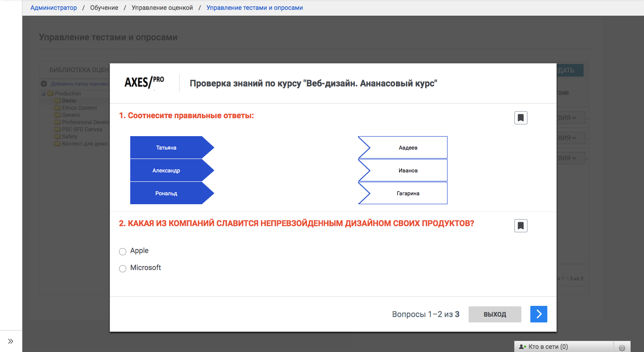The height and width of the screenshot is (352, 644).
Task: Bookmark question 1 about matching answers
Action: (x=521, y=118)
